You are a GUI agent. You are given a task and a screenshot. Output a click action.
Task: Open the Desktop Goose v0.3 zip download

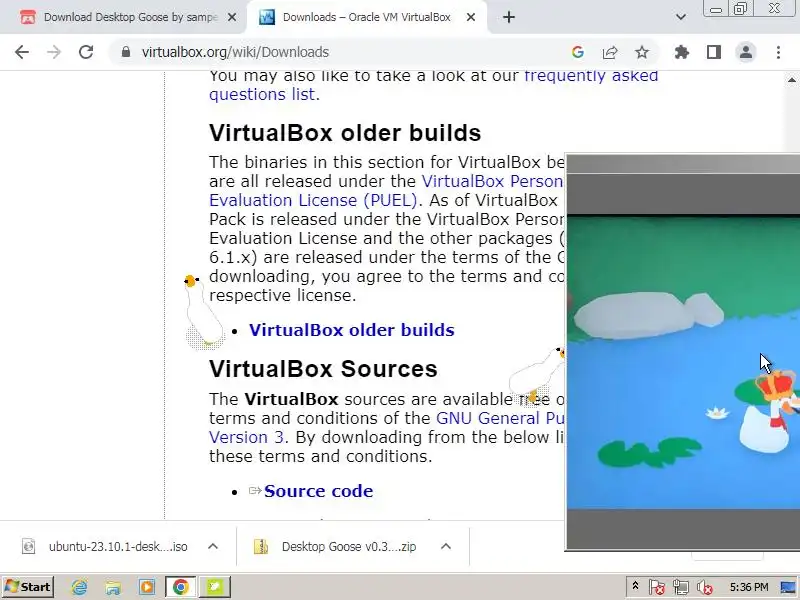click(x=348, y=546)
